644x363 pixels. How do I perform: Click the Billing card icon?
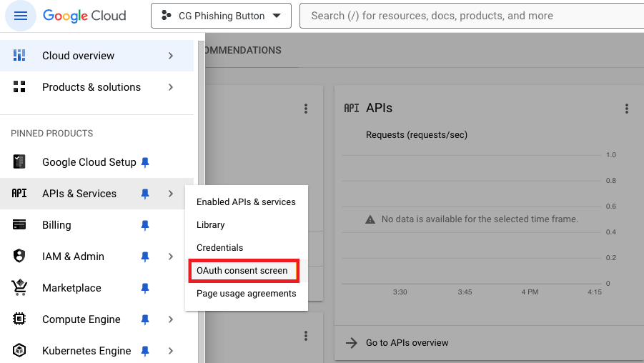click(x=19, y=224)
